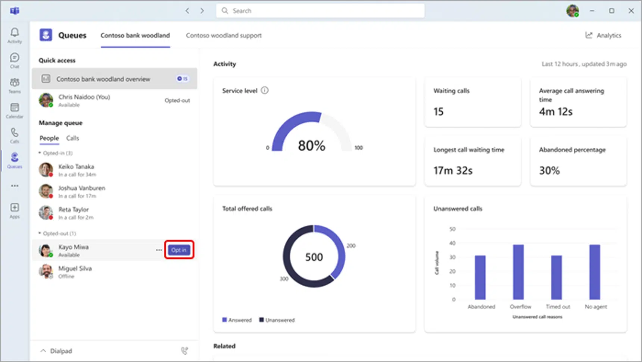Viewport: 642px width, 364px height.
Task: Click the Waiting calls card
Action: 473,103
